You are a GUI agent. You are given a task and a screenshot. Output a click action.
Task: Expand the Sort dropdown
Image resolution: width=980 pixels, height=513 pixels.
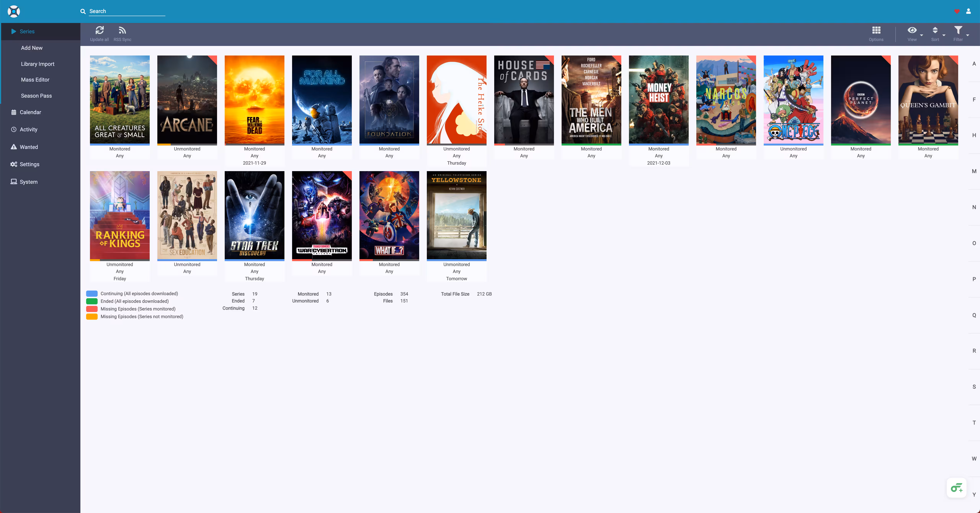(935, 30)
